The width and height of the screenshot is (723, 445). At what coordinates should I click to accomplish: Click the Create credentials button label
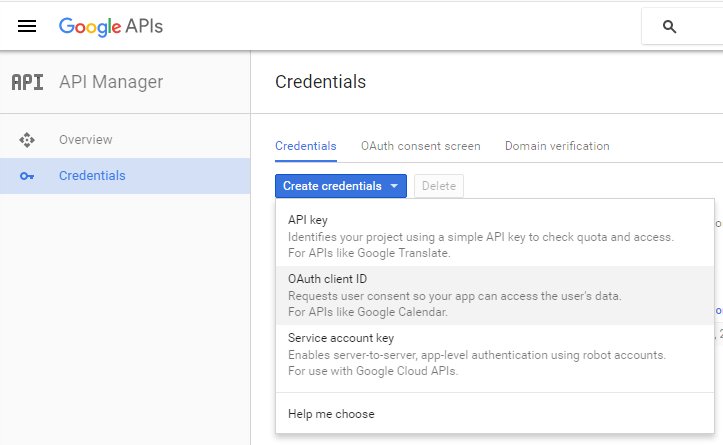331,186
